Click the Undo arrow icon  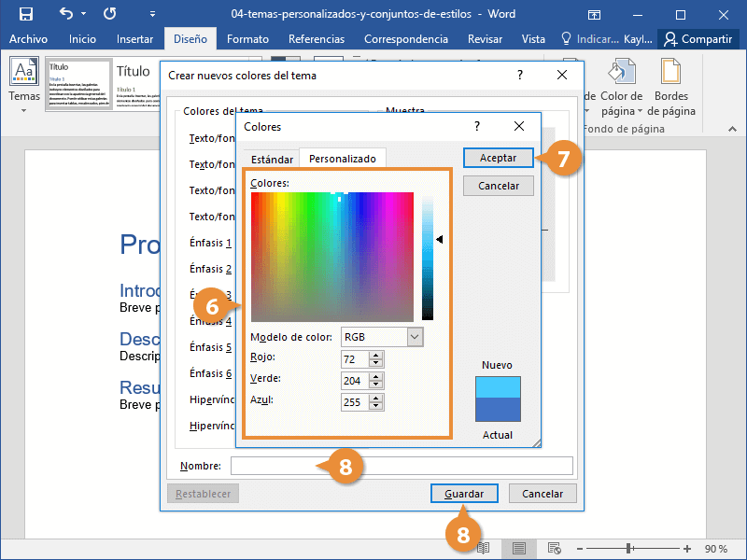click(x=66, y=13)
